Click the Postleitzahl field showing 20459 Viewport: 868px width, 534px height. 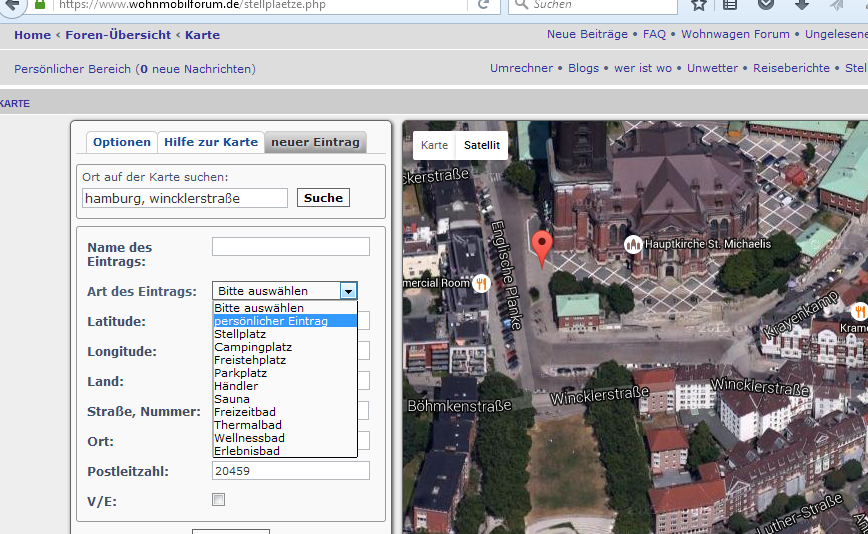coord(291,471)
